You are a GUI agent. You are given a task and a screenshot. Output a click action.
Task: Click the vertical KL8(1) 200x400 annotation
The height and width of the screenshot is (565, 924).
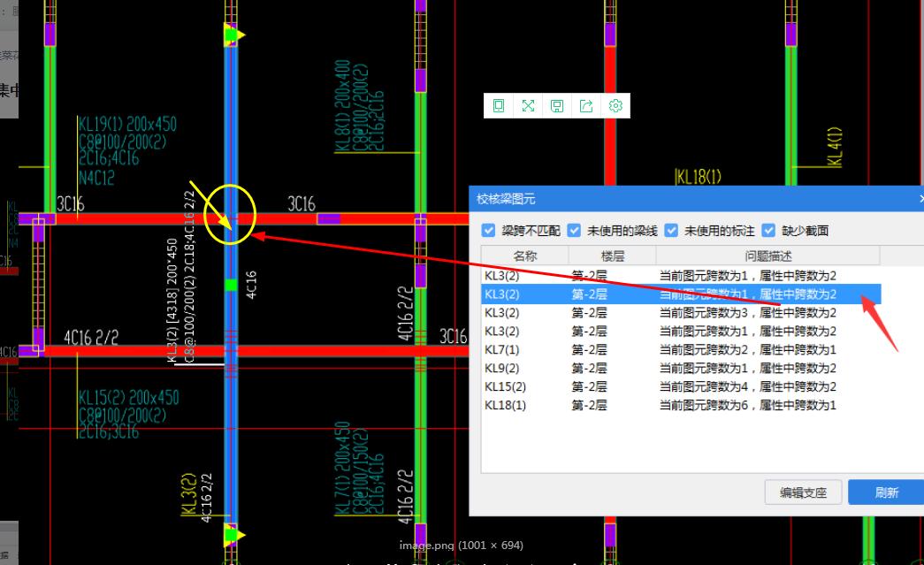pos(342,106)
